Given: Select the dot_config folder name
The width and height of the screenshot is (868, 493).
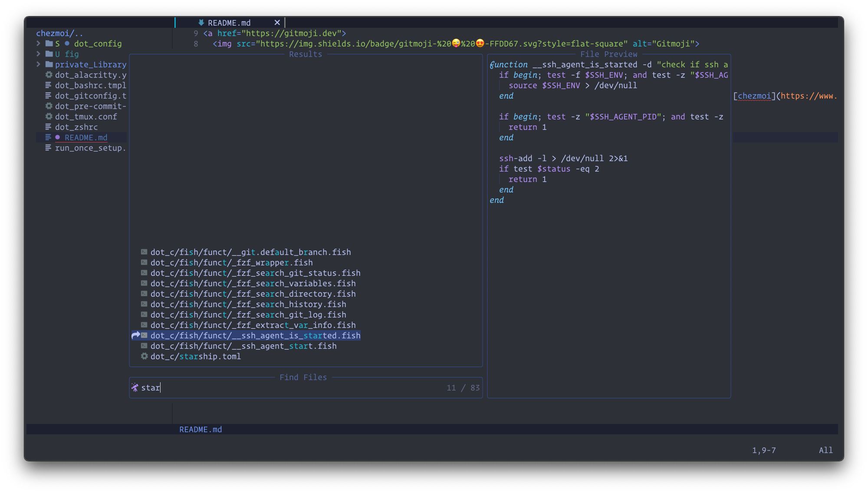Looking at the screenshot, I should [x=98, y=43].
